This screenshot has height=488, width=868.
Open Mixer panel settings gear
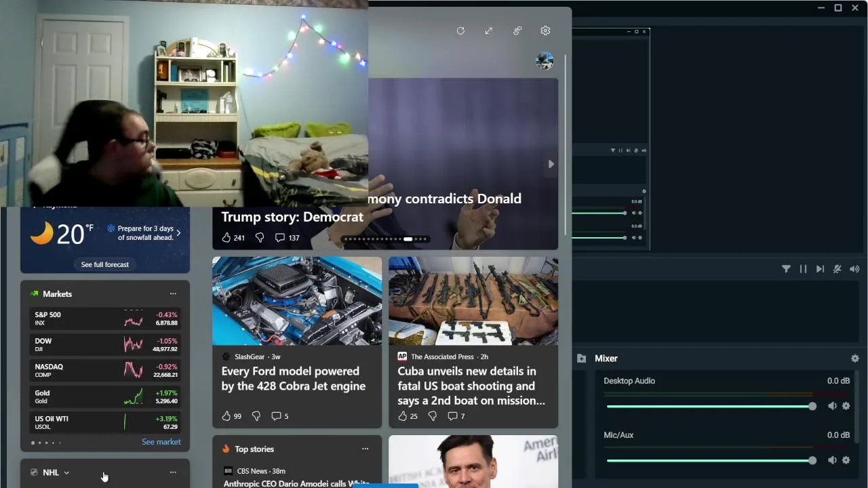click(855, 359)
